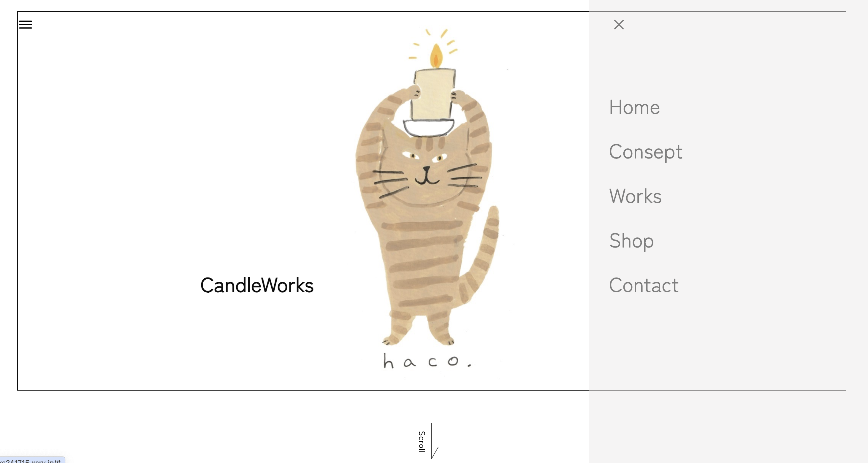This screenshot has height=463, width=868.
Task: Click the cream candle body above the cat
Action: (x=434, y=94)
